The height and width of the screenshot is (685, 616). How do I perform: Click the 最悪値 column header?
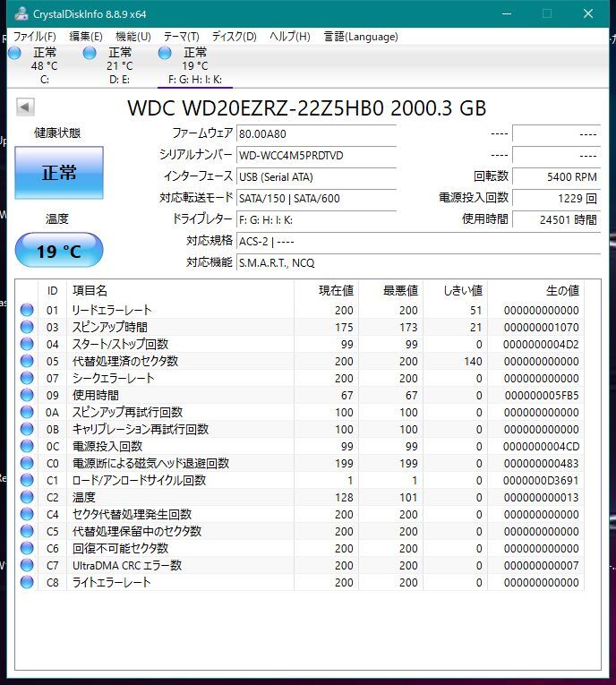pos(400,290)
